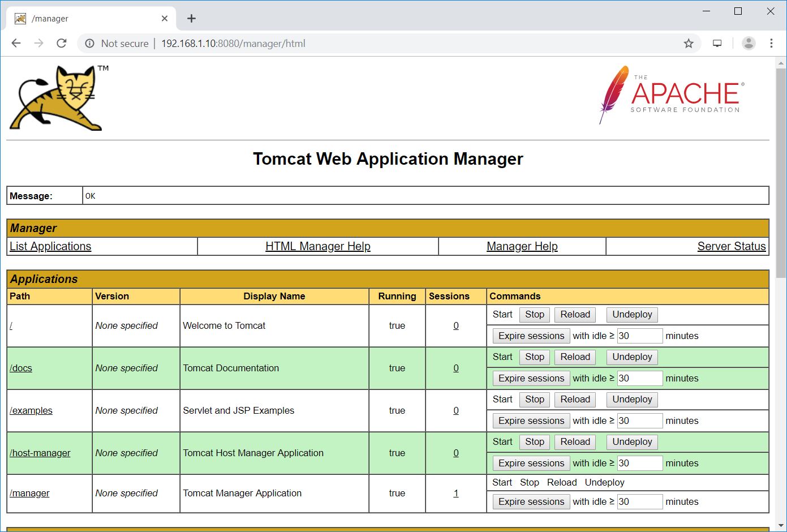Reload the /examples application
The width and height of the screenshot is (787, 532).
(x=575, y=400)
